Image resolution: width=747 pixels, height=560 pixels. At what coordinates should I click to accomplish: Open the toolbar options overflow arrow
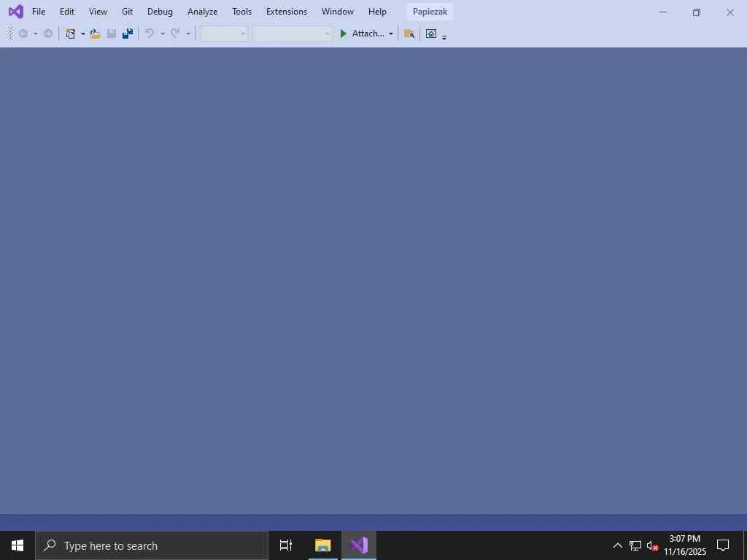click(x=444, y=36)
